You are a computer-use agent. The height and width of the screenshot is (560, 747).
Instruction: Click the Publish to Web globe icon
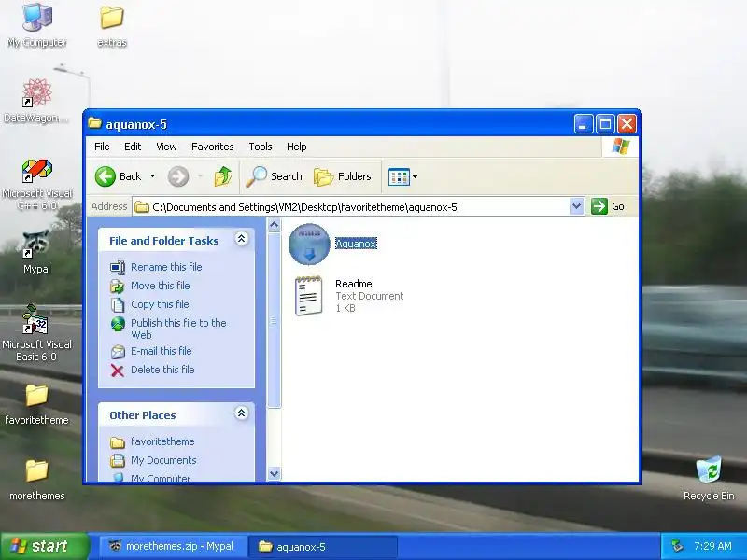[118, 324]
